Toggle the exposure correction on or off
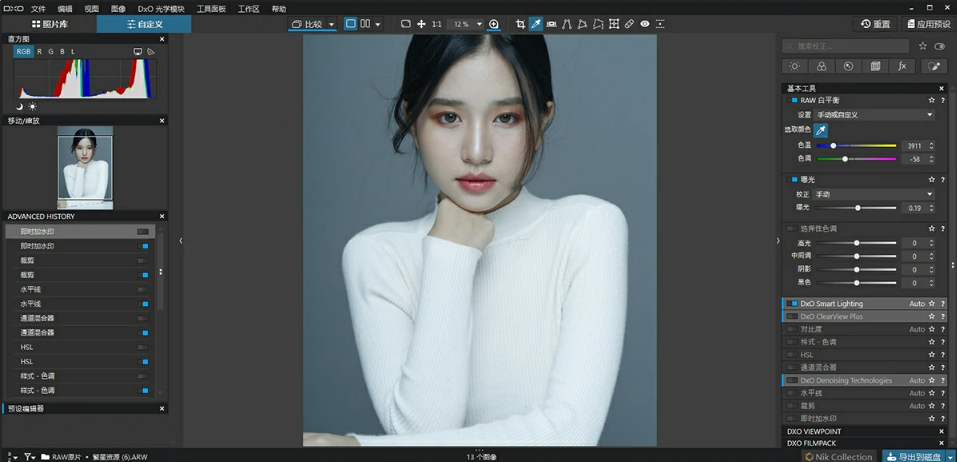 (x=794, y=180)
